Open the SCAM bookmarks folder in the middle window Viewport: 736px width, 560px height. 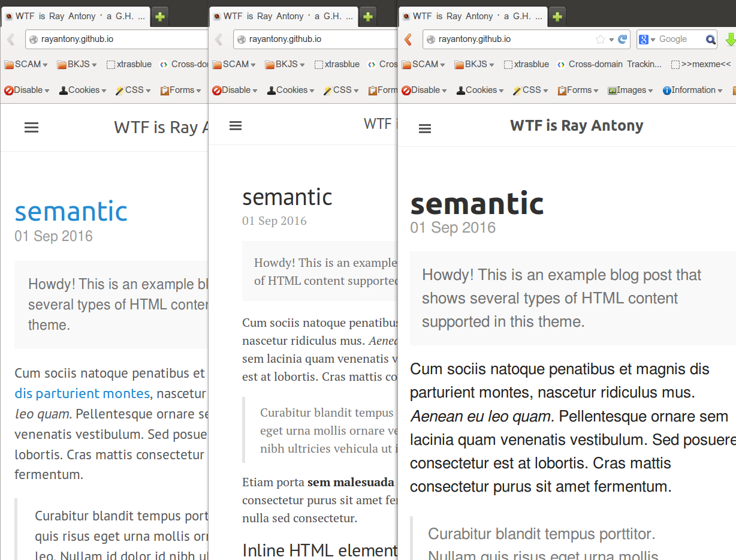234,64
